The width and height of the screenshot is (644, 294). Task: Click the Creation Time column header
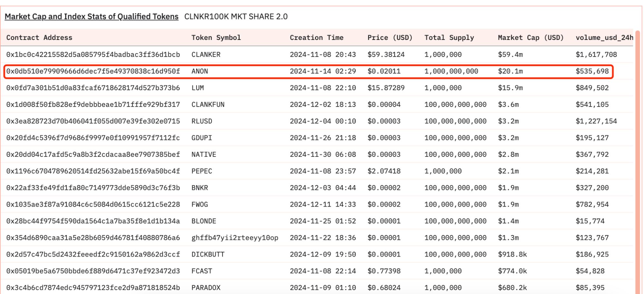(x=316, y=38)
